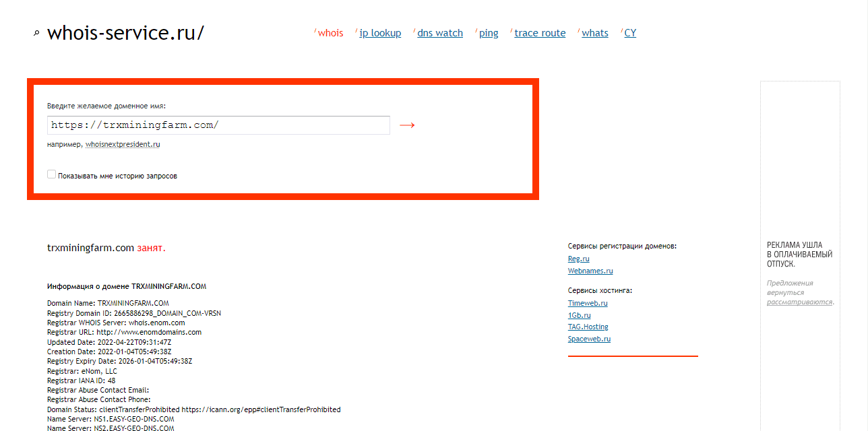
Task: Open the Reg.ru registrar link
Action: pyautogui.click(x=578, y=259)
